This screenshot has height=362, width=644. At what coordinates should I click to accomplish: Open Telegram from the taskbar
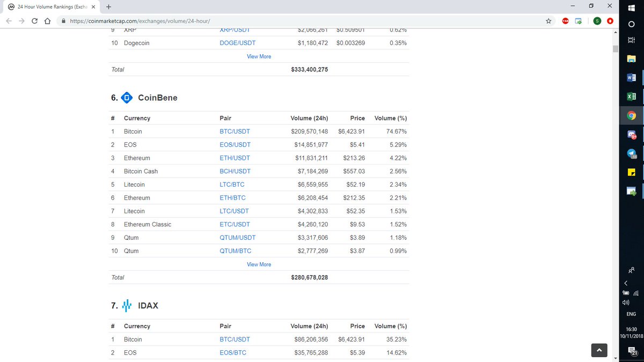[632, 153]
